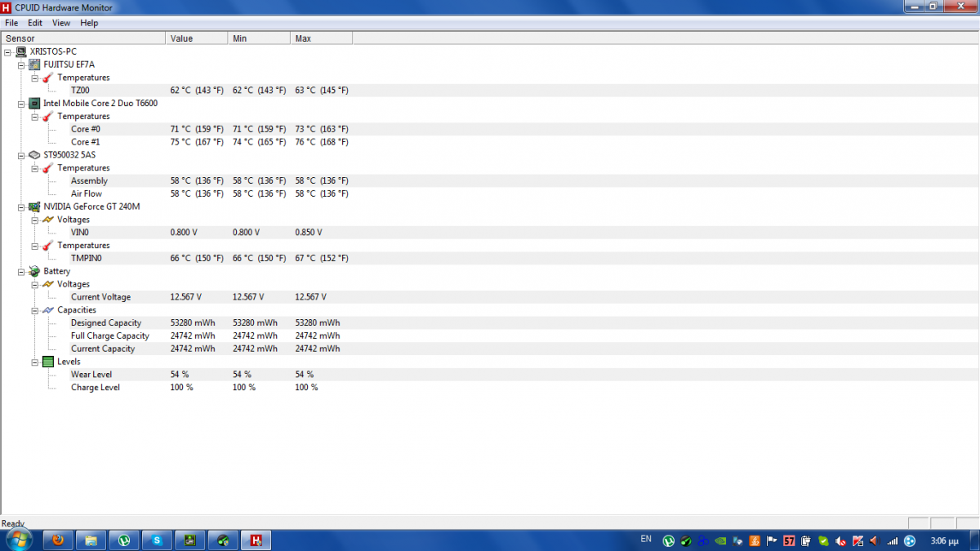Click the 3:06 clock in the tray

[944, 540]
